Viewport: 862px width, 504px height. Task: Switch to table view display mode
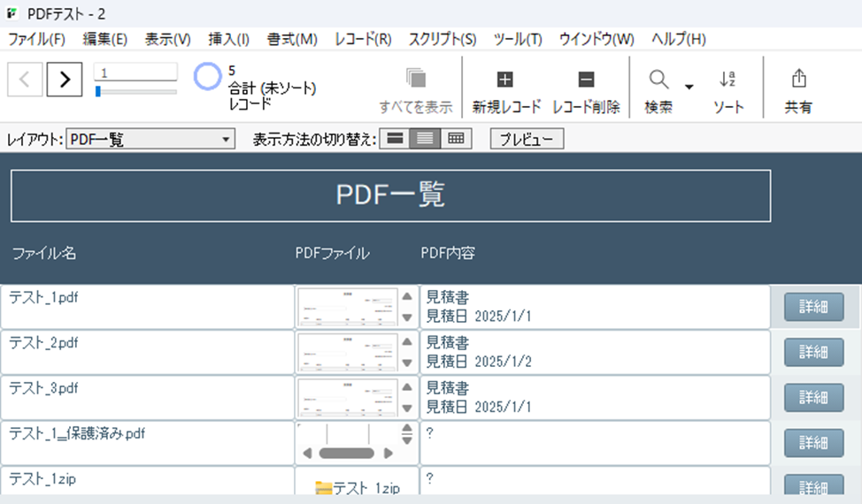pos(456,139)
